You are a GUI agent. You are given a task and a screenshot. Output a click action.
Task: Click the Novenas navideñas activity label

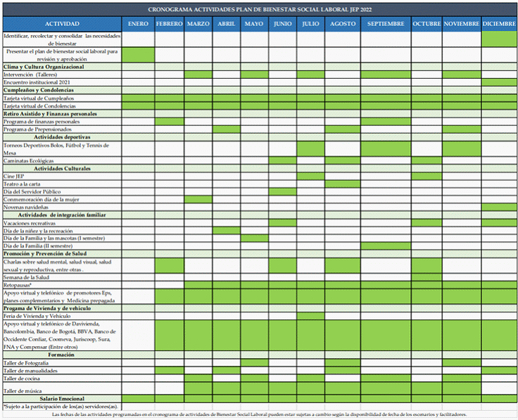pos(26,208)
